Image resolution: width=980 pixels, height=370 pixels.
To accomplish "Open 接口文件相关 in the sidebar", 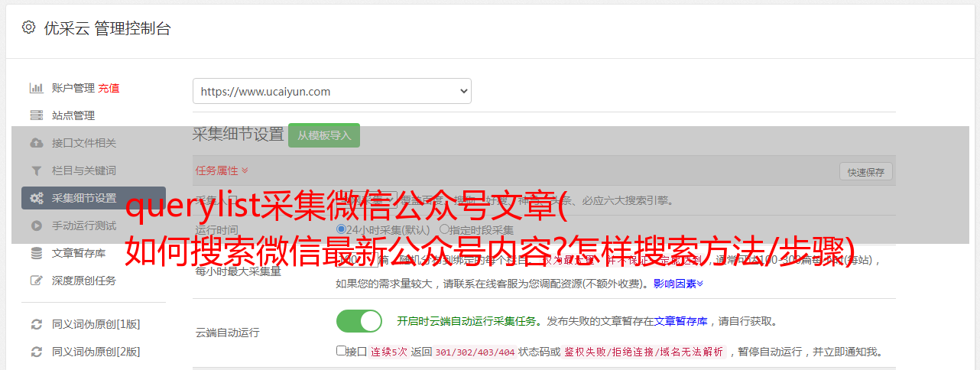I will (84, 143).
